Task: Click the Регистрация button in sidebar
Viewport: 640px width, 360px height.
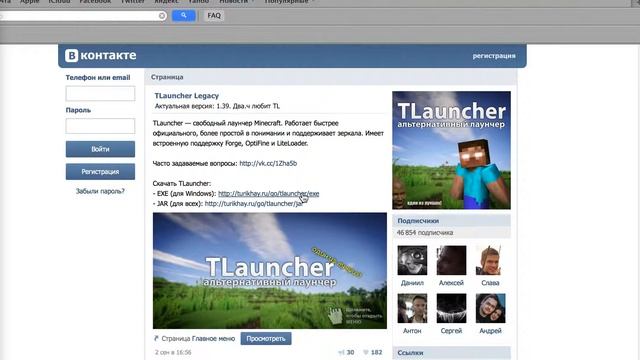Action: (x=100, y=172)
